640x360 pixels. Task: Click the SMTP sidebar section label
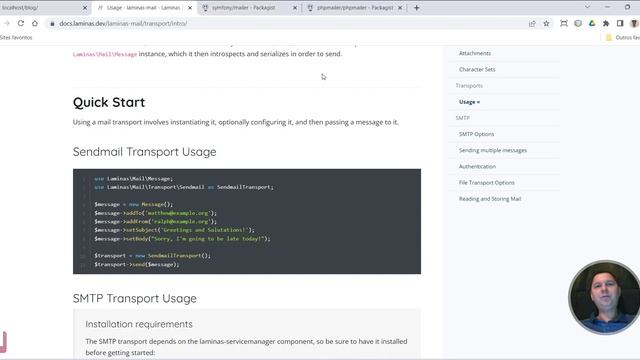(462, 118)
